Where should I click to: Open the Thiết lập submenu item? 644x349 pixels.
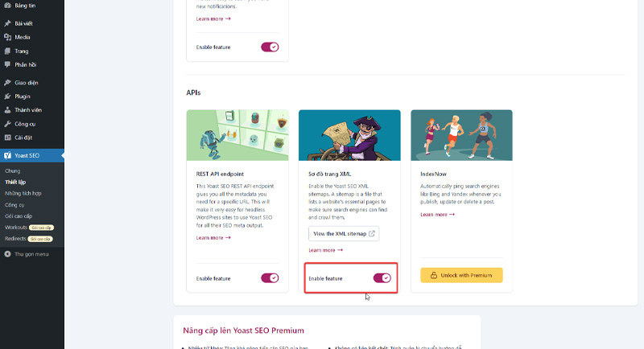pos(15,182)
